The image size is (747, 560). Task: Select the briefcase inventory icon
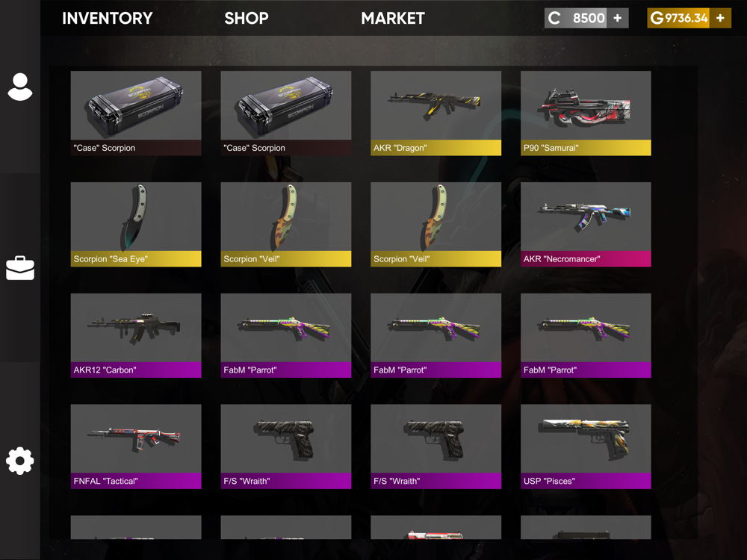(20, 268)
